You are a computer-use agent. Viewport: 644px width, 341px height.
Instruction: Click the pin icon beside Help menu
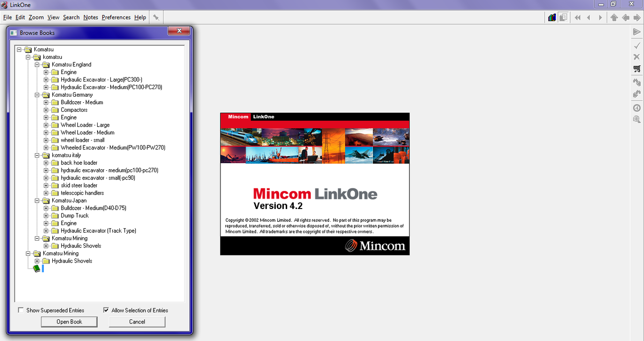coord(156,17)
